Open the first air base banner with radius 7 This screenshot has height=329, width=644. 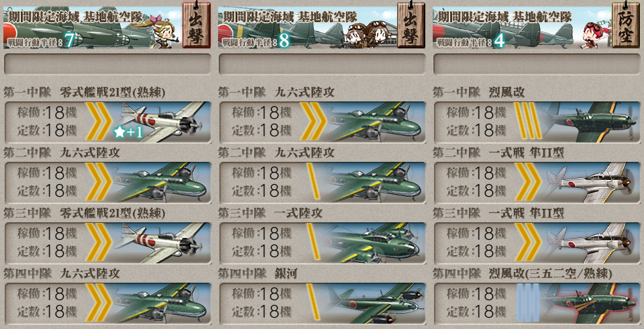click(93, 27)
